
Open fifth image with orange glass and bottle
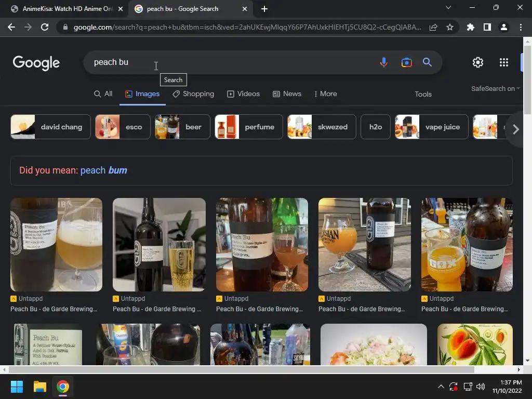pyautogui.click(x=467, y=245)
